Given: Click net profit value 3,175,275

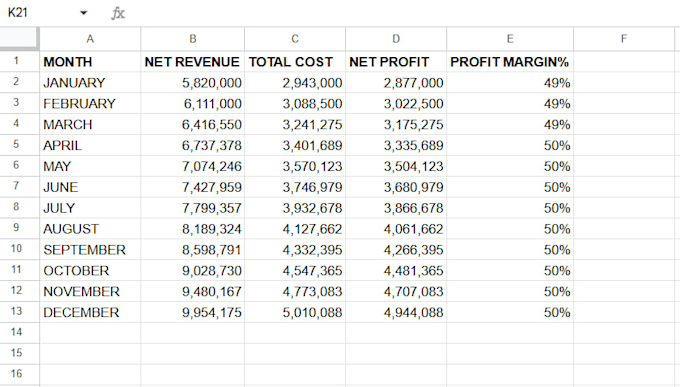Looking at the screenshot, I should tap(396, 124).
